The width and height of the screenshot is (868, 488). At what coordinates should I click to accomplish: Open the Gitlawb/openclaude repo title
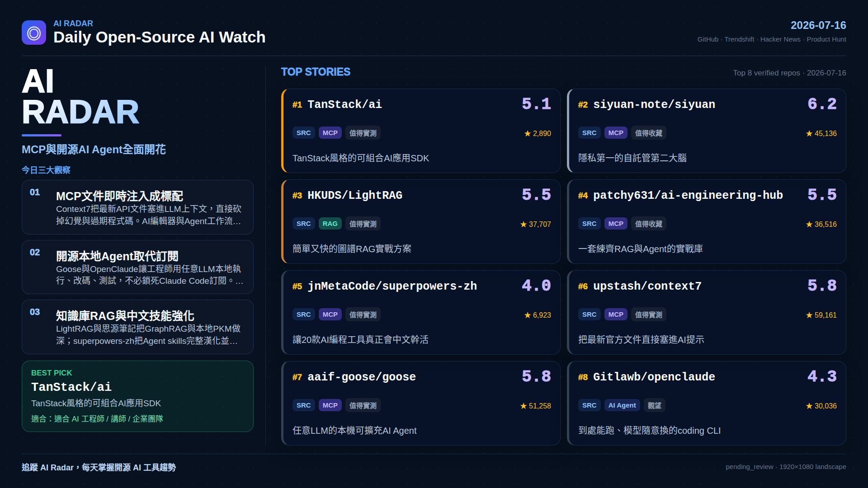coord(654,377)
